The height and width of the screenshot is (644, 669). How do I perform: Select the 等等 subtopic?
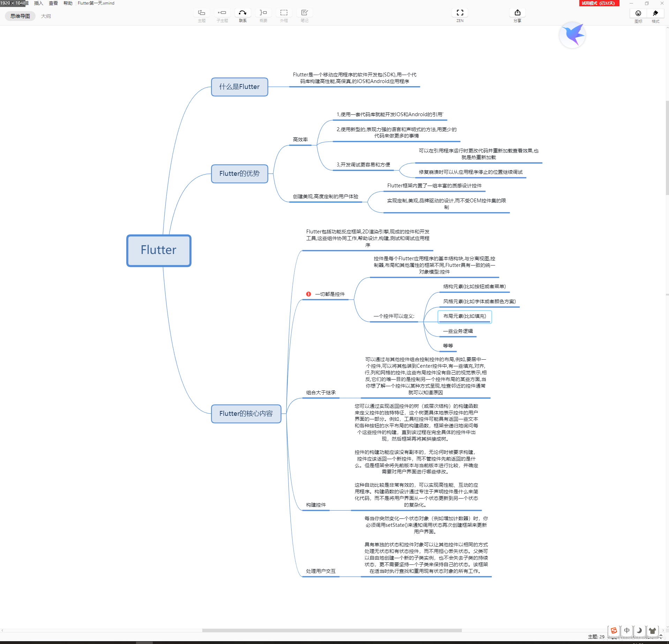448,346
